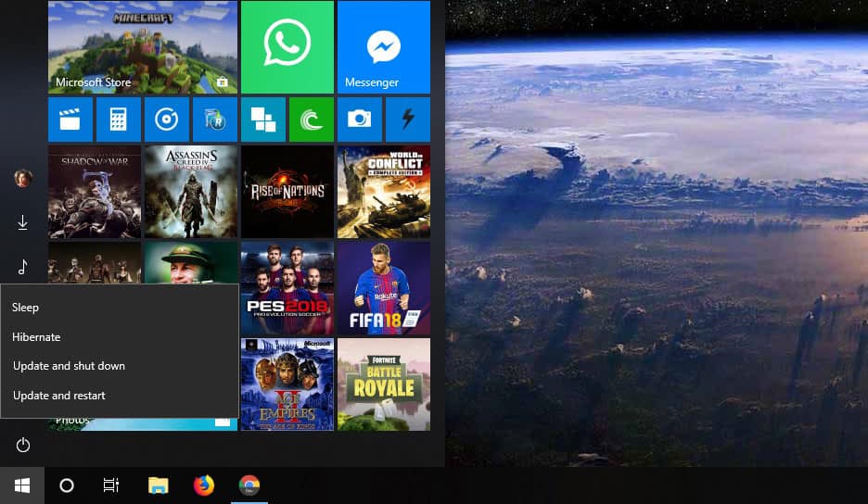Open the Rise of Nations tile
This screenshot has width=868, height=504.
pyautogui.click(x=287, y=192)
